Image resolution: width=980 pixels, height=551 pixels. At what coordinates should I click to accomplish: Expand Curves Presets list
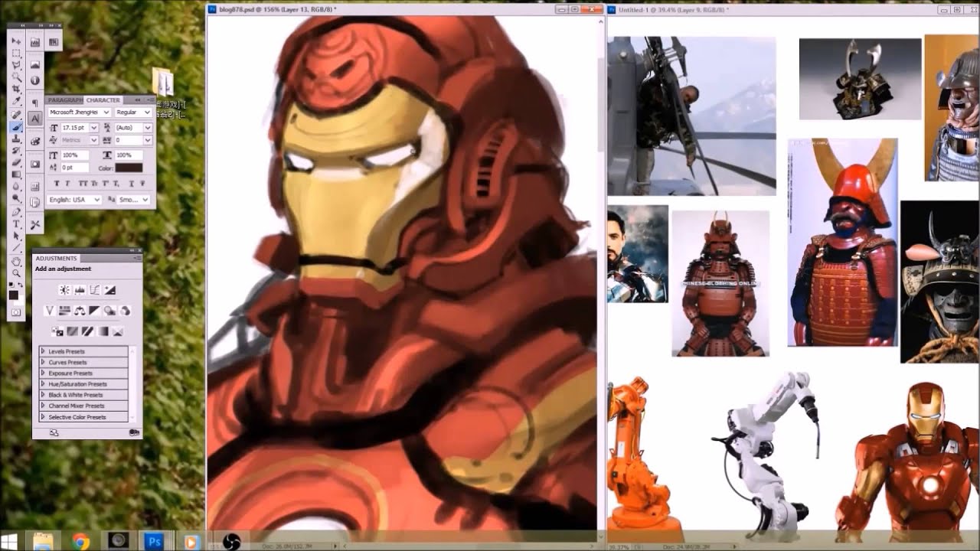pos(42,362)
